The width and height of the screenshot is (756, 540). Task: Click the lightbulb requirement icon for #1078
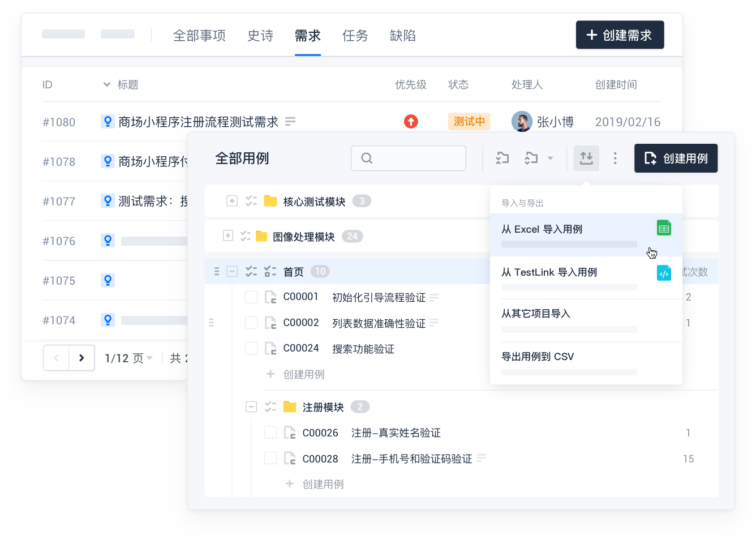[x=108, y=161]
